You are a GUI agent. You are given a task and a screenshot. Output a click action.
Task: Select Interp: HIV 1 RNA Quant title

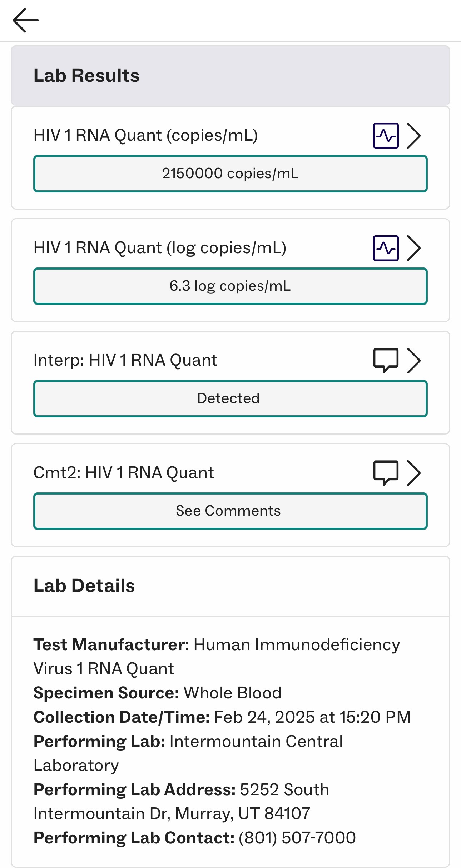125,360
